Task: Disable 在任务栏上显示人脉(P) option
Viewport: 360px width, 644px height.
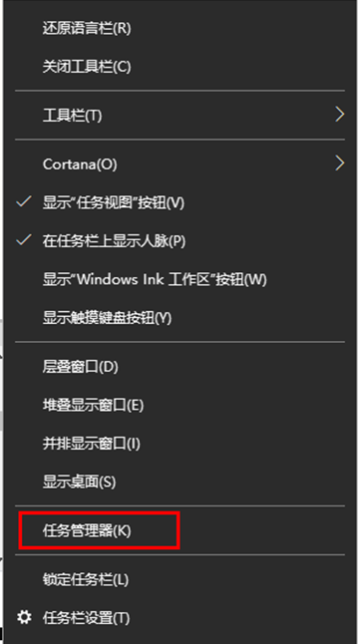Action: click(180, 240)
